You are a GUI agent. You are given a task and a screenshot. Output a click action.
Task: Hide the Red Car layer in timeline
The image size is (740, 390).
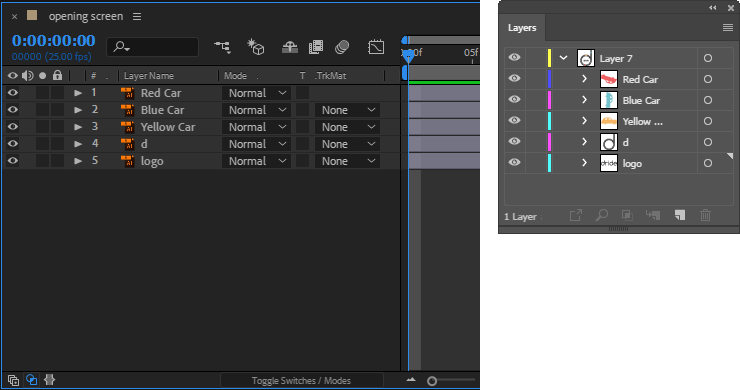13,93
